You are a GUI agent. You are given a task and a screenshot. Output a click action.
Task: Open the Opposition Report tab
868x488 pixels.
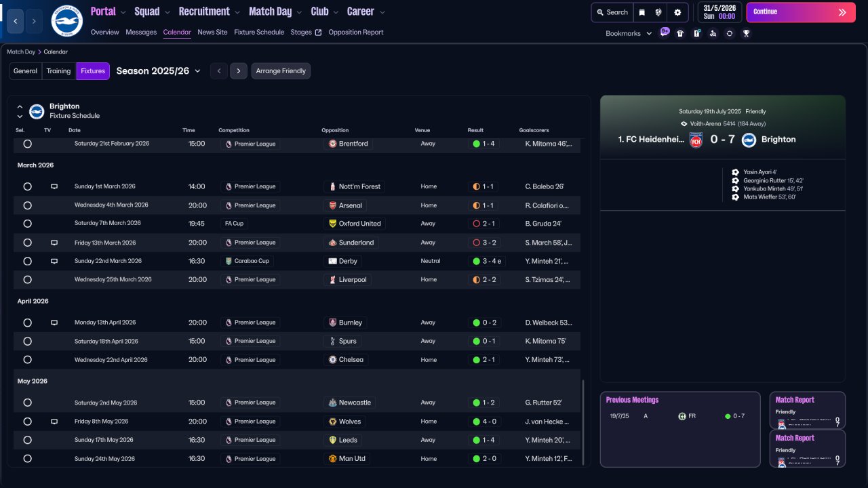pos(355,33)
